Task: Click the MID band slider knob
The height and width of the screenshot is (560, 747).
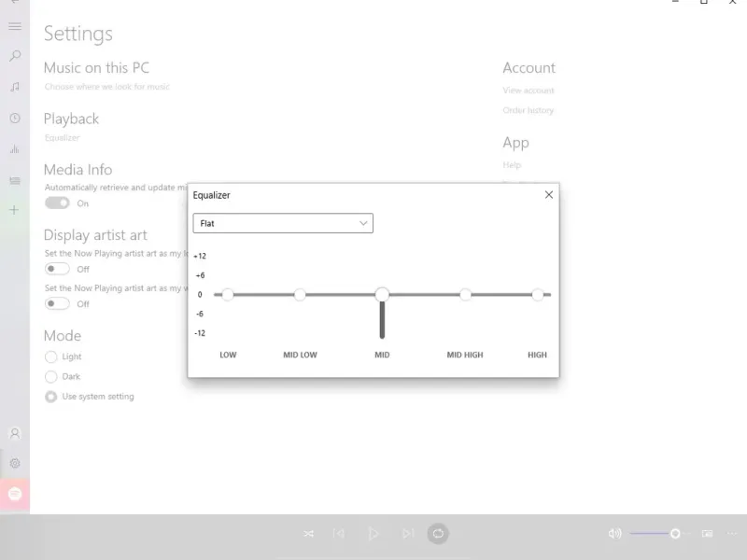Action: pos(382,295)
